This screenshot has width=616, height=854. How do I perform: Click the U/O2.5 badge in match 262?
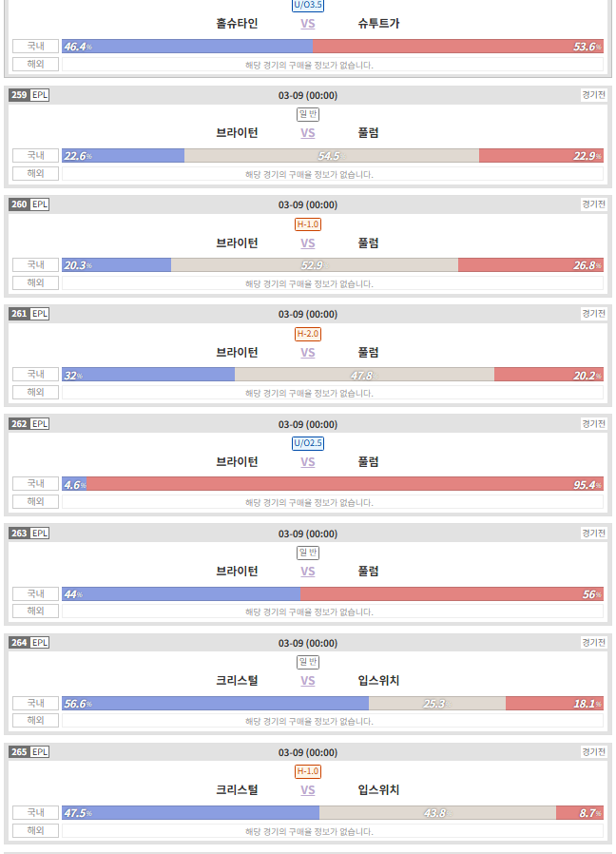click(x=308, y=443)
